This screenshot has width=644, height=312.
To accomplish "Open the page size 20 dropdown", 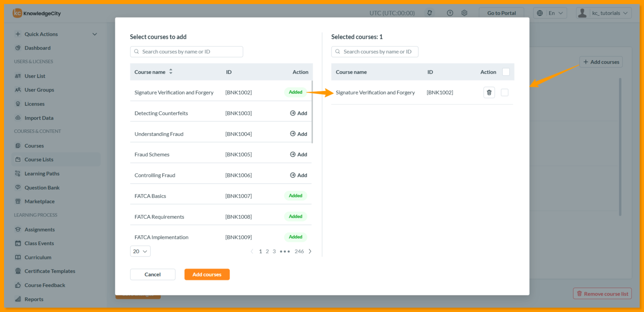I will tap(140, 251).
